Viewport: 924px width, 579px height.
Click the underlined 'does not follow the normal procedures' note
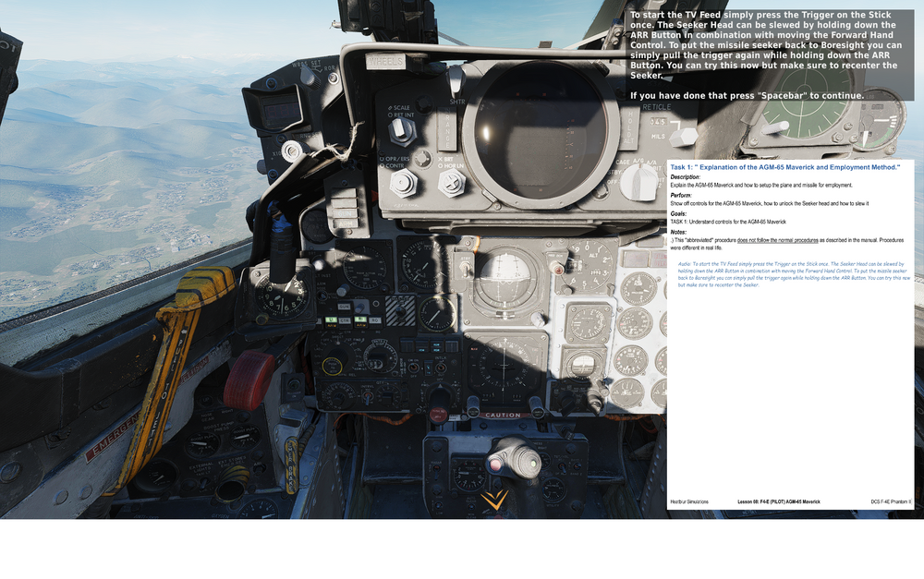(x=777, y=240)
